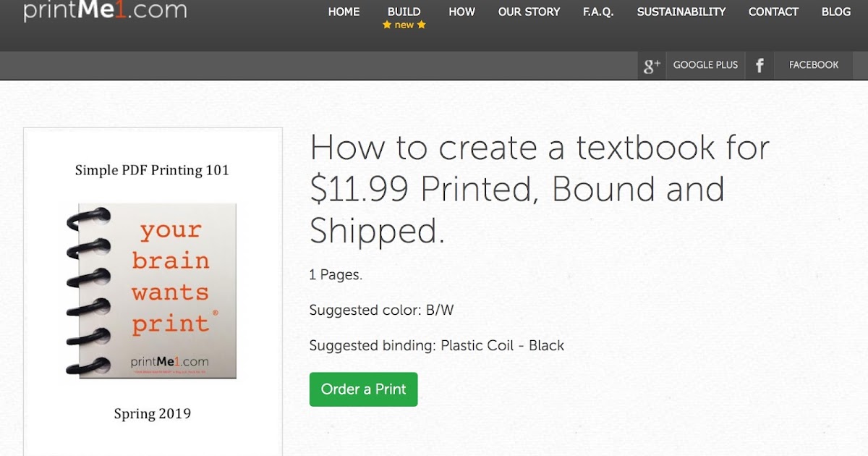Click the 'Spring 2019' text on preview
The width and height of the screenshot is (868, 456).
152,413
